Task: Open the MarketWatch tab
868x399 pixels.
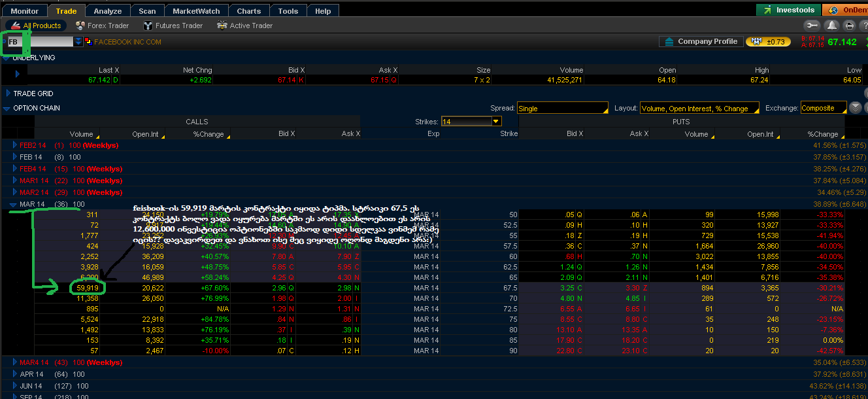Action: click(196, 11)
